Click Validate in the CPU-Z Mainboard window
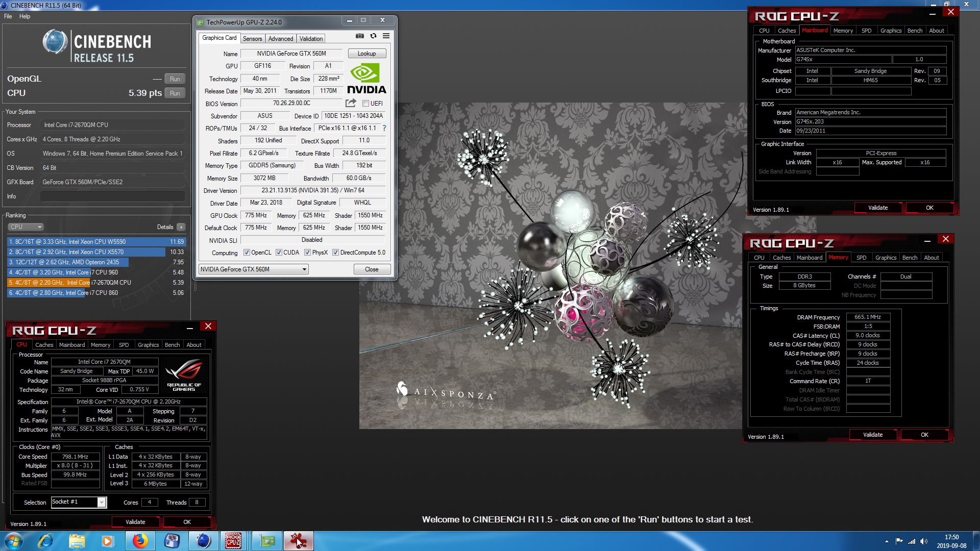 point(878,208)
